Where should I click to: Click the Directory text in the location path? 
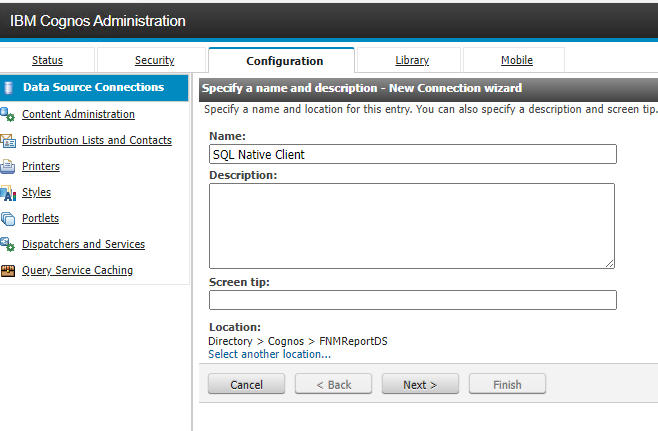click(230, 341)
